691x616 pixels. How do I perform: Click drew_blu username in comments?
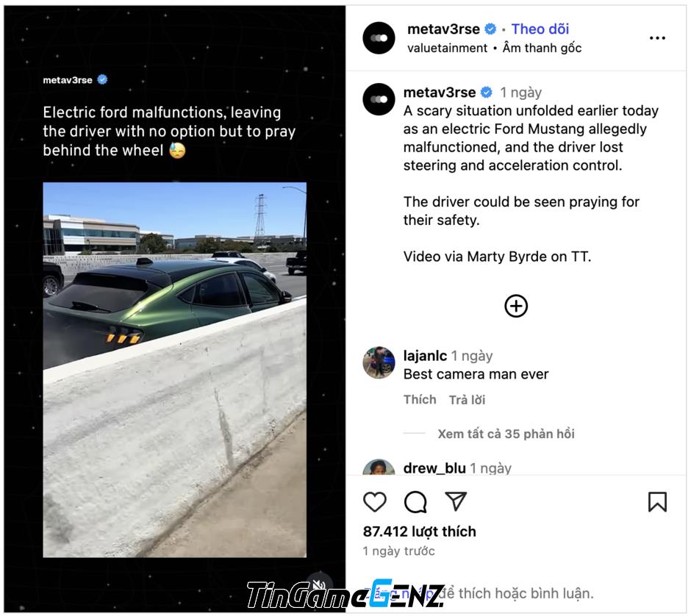coord(434,468)
